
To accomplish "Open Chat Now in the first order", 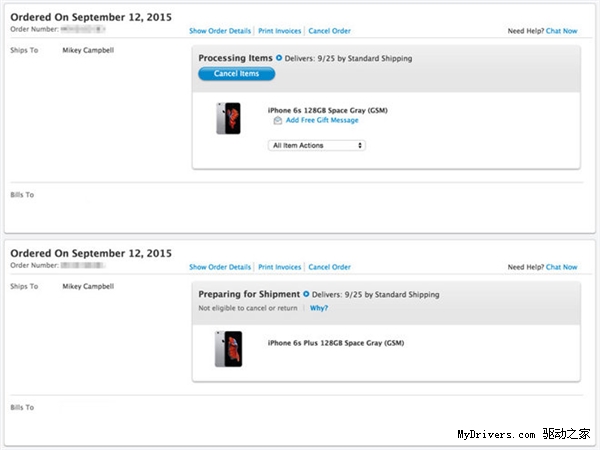I will pyautogui.click(x=561, y=31).
